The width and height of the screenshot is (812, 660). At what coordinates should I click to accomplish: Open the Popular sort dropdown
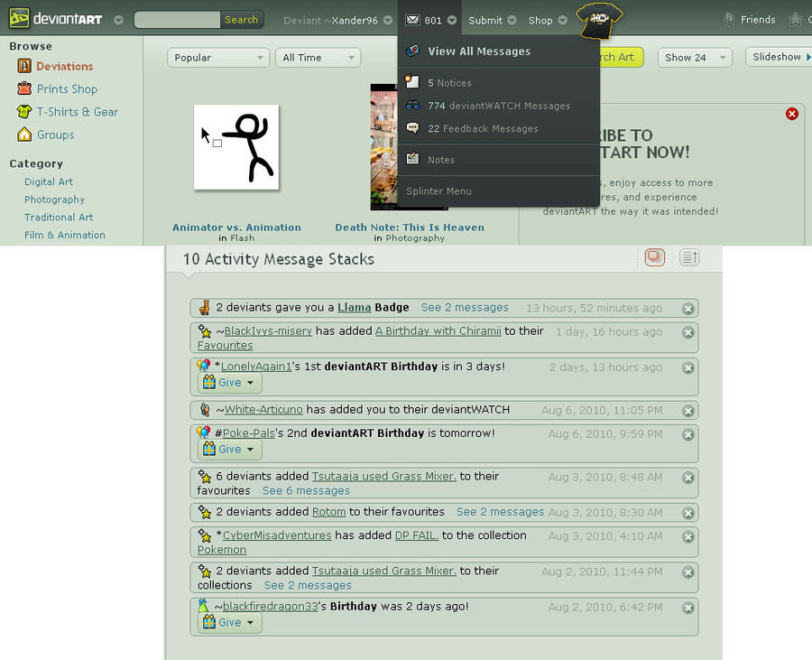pyautogui.click(x=218, y=58)
